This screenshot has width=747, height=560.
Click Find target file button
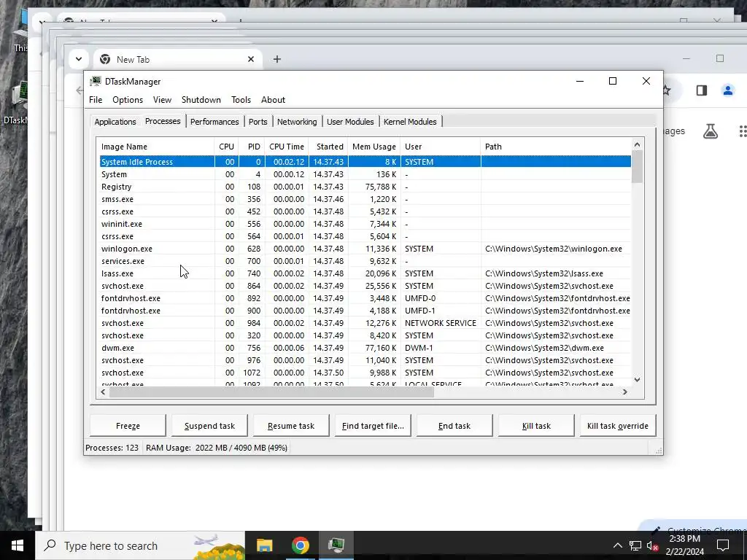[x=373, y=426]
